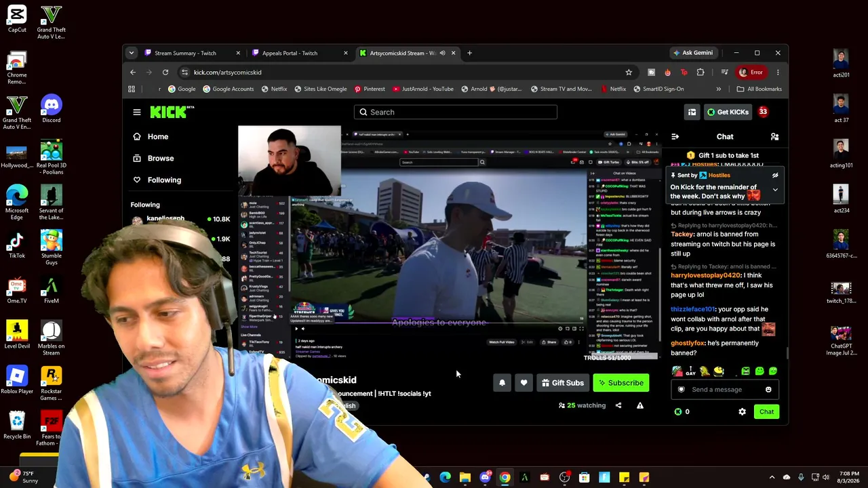The image size is (868, 488).
Task: Show hidden system tray icons
Action: 772,478
